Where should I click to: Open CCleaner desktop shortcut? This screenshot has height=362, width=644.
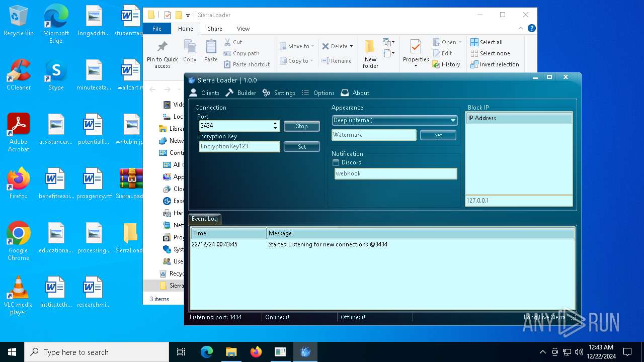(19, 75)
